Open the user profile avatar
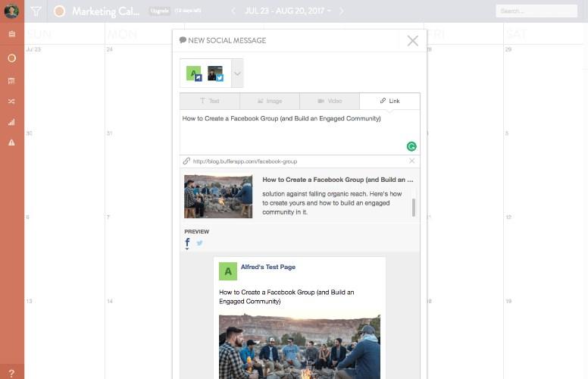The image size is (588, 379). coord(11,11)
